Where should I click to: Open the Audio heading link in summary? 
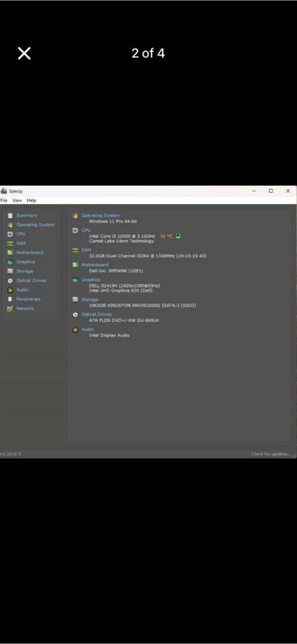(87, 330)
